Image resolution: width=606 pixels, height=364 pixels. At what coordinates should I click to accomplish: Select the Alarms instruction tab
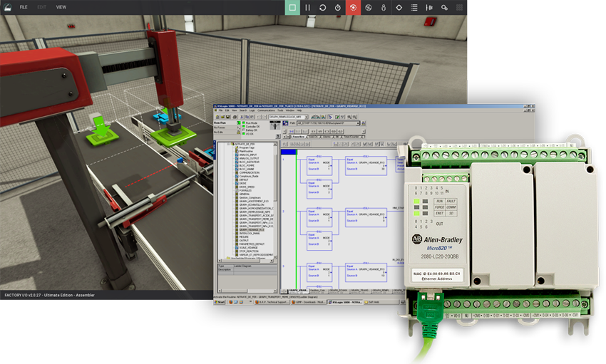[x=326, y=137]
